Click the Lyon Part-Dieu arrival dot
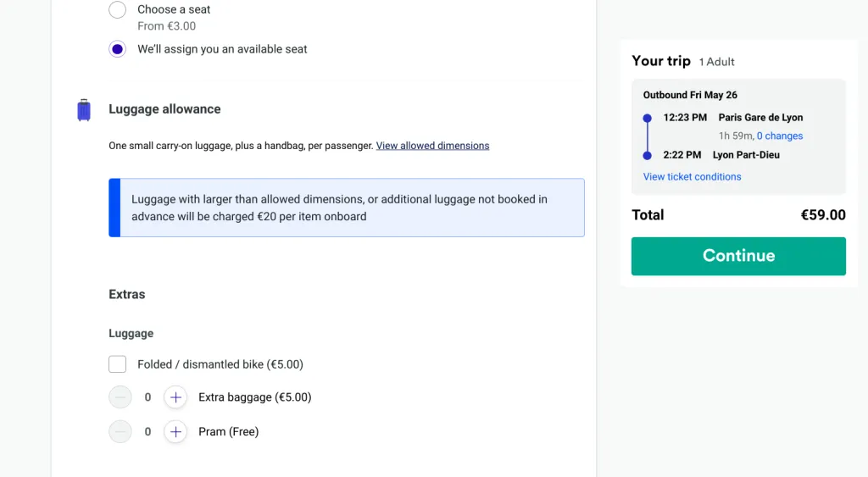 [647, 156]
